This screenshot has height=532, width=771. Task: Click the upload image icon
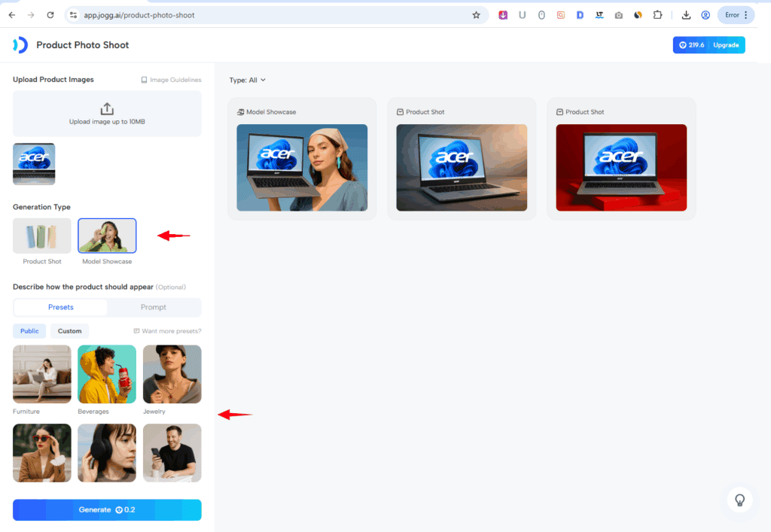(x=107, y=108)
